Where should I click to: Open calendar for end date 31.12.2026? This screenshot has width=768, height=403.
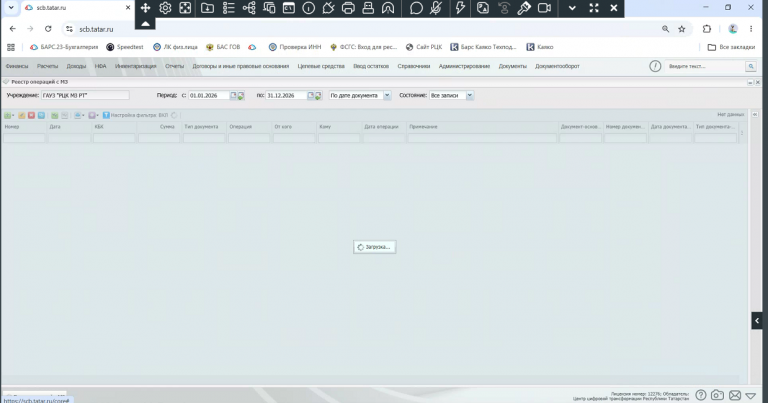(311, 95)
